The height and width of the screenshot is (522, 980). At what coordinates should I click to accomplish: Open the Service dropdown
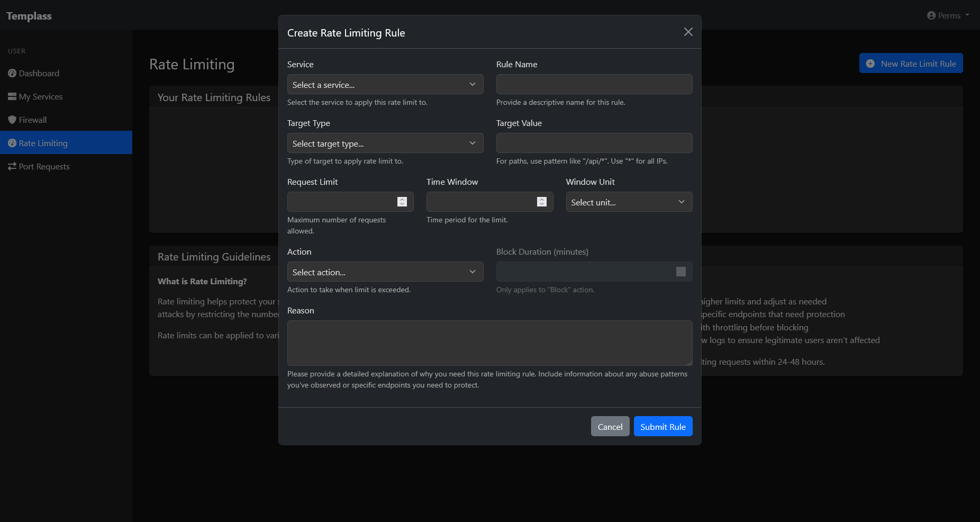click(x=385, y=85)
